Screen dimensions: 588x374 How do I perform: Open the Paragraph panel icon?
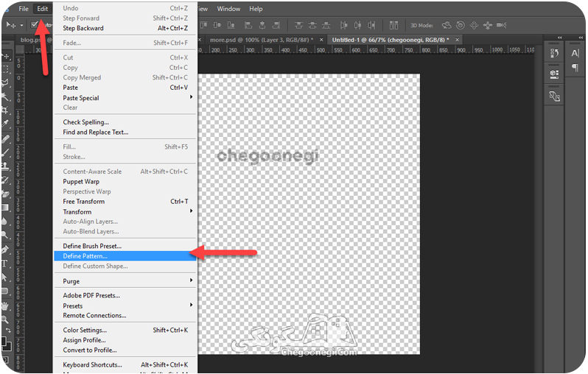[x=575, y=68]
